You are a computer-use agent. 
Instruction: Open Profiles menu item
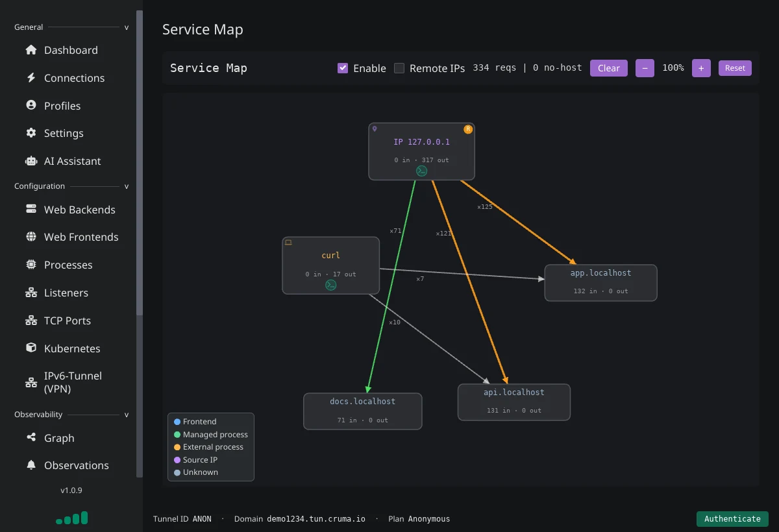62,106
